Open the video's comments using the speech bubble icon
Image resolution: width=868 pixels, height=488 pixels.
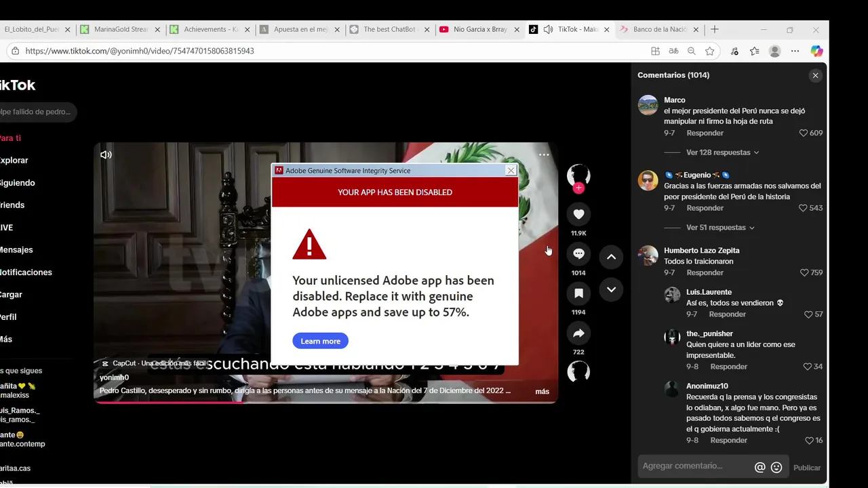click(x=578, y=253)
